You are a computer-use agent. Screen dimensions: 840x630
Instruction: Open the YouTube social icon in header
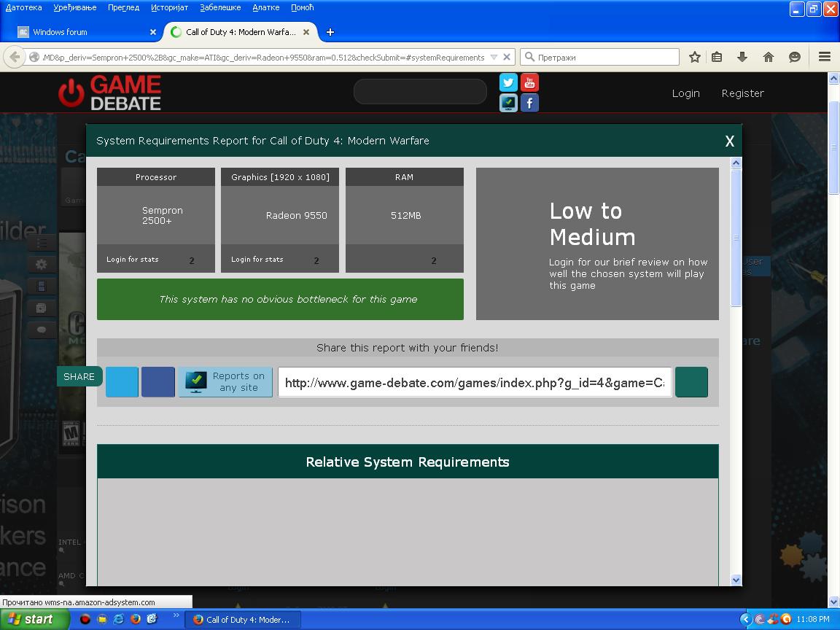point(529,82)
